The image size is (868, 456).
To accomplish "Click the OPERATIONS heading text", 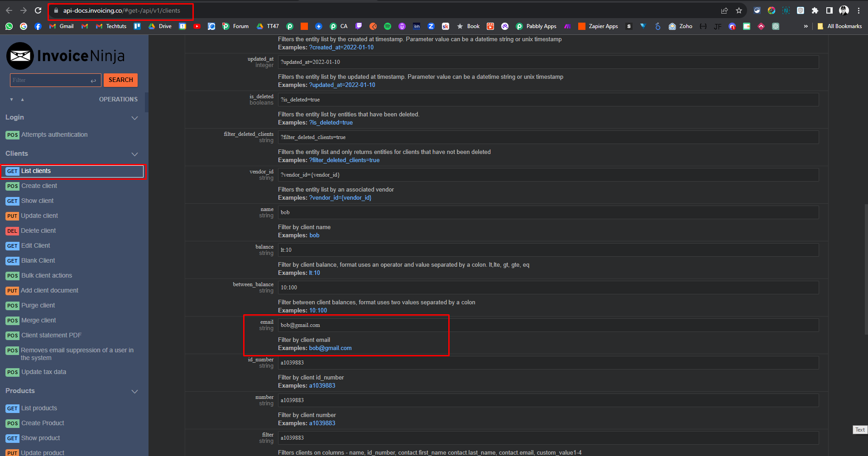I will [118, 100].
